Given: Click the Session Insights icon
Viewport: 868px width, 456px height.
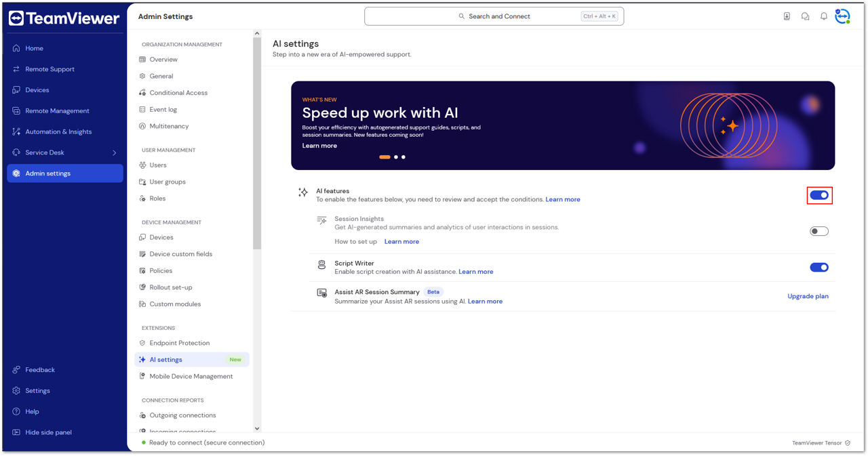Looking at the screenshot, I should click(x=322, y=220).
